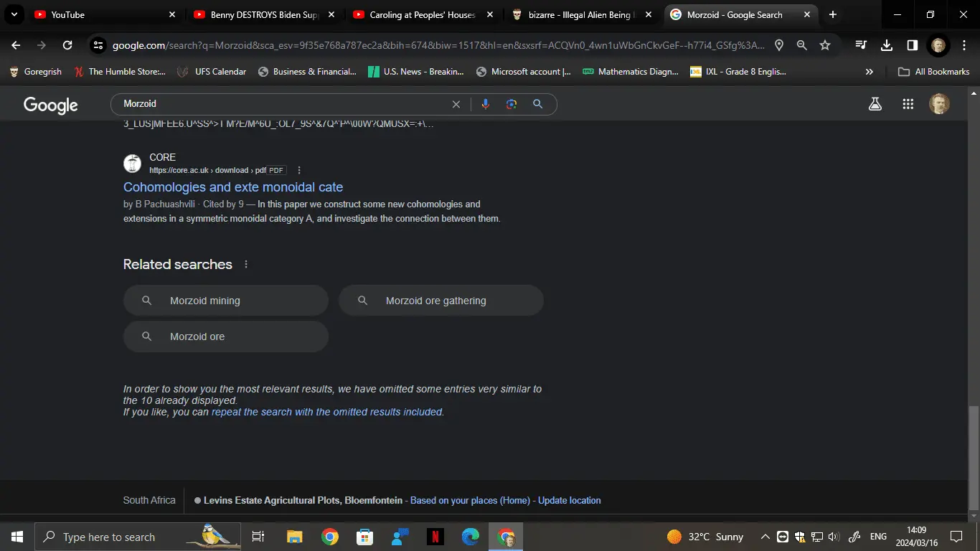Viewport: 980px width, 551px height.
Task: Open Google apps grid
Action: (908, 104)
